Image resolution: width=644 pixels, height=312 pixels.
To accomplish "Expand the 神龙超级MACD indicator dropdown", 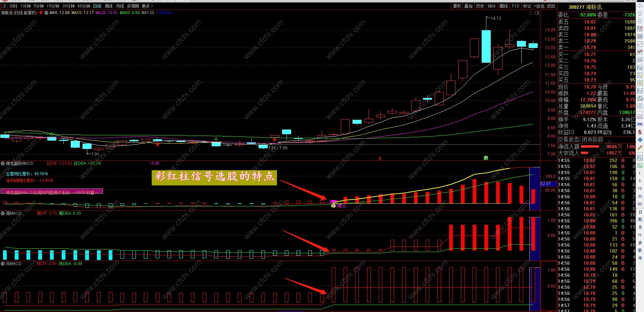I will [3, 163].
